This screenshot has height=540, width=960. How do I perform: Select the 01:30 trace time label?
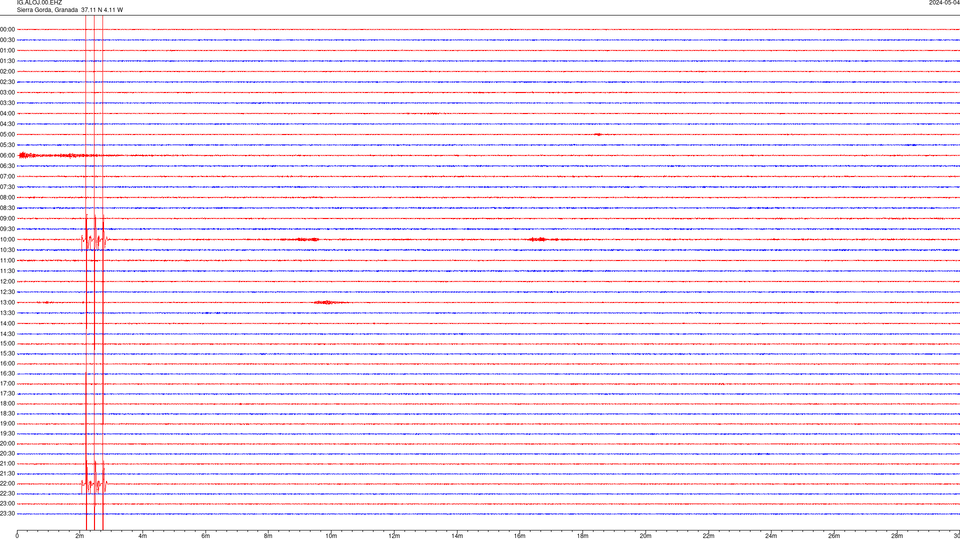(7, 61)
